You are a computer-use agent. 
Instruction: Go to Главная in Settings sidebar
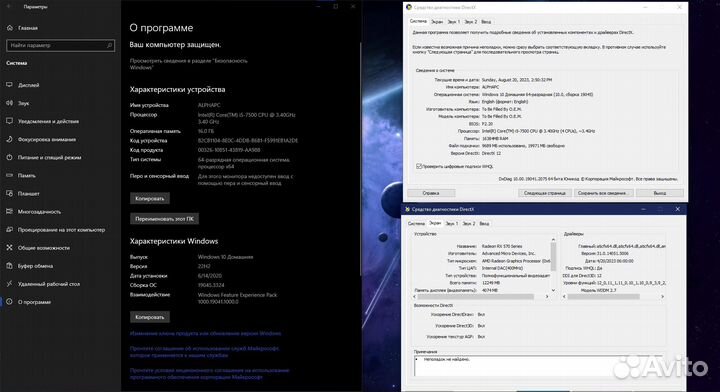[x=22, y=28]
